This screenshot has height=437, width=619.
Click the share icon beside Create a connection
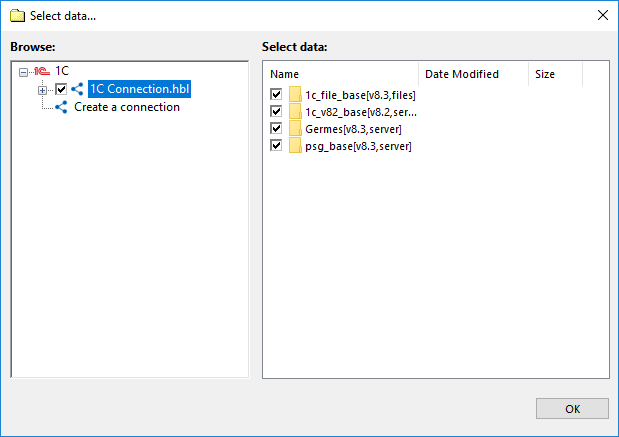(61, 107)
